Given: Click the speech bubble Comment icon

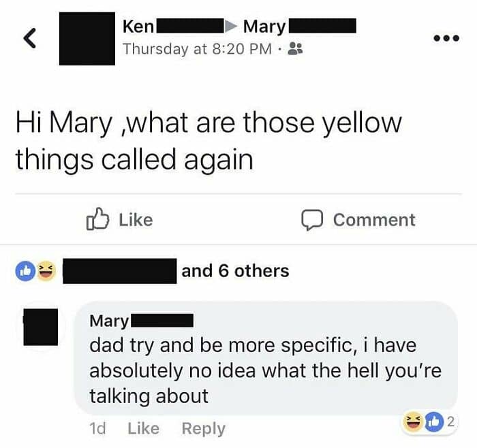Looking at the screenshot, I should click(x=311, y=220).
